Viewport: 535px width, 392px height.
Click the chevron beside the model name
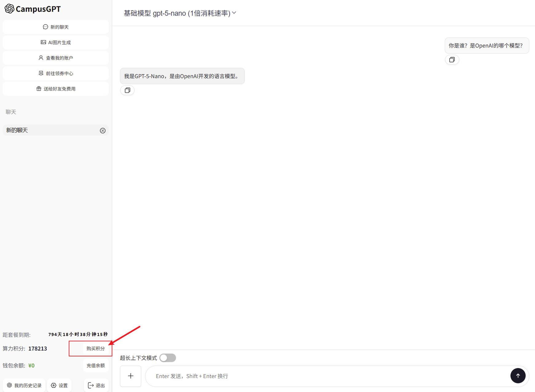coord(234,13)
